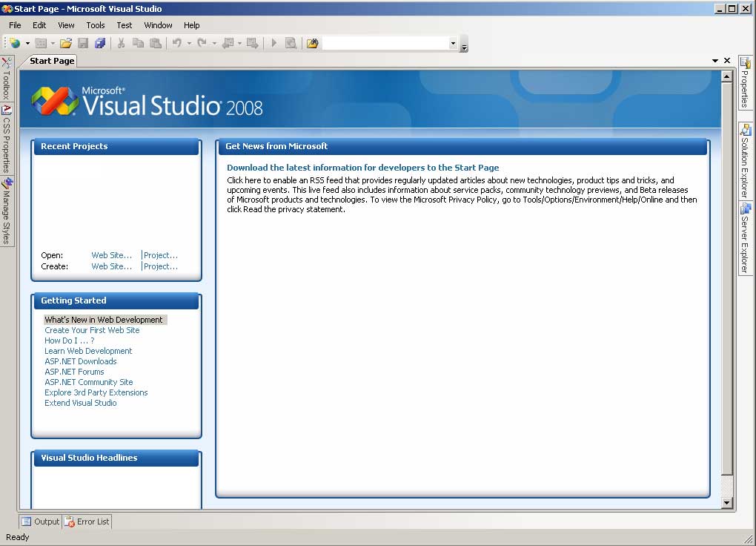Open the Help menu
The image size is (756, 546).
[191, 25]
